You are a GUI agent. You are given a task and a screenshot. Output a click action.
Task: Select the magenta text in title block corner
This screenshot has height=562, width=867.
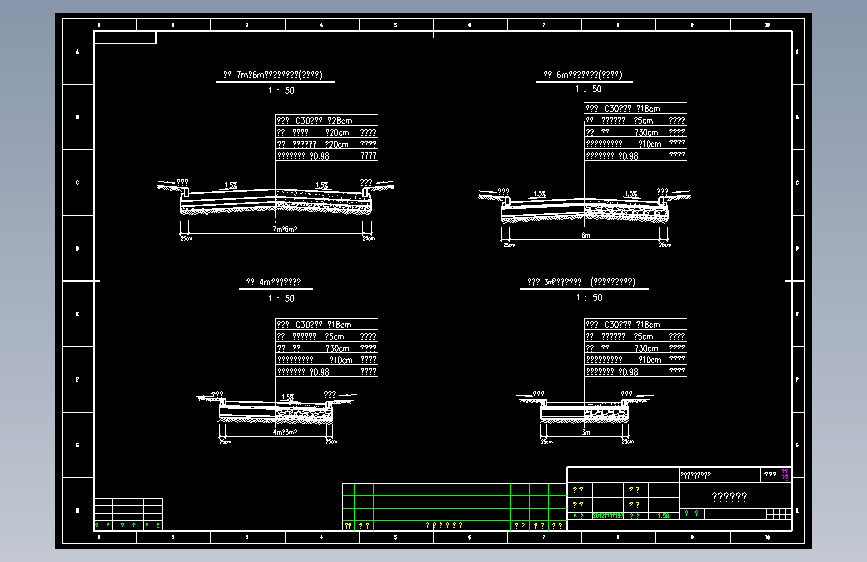point(785,475)
